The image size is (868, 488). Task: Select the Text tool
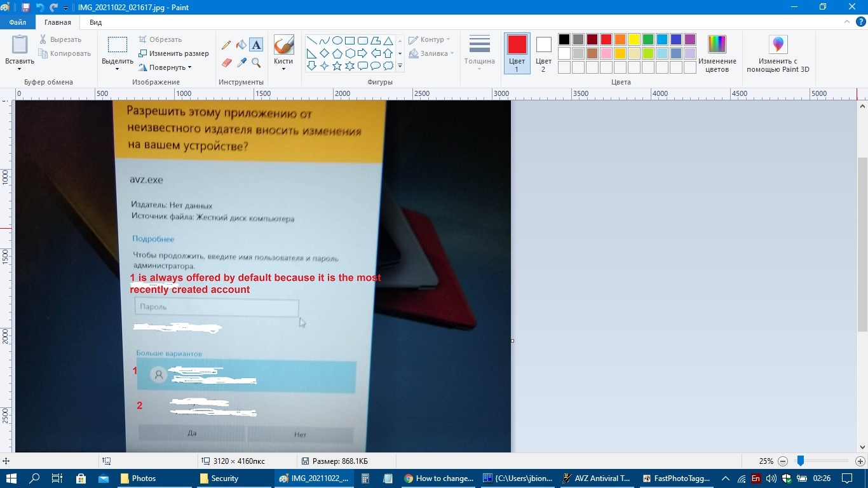tap(256, 45)
